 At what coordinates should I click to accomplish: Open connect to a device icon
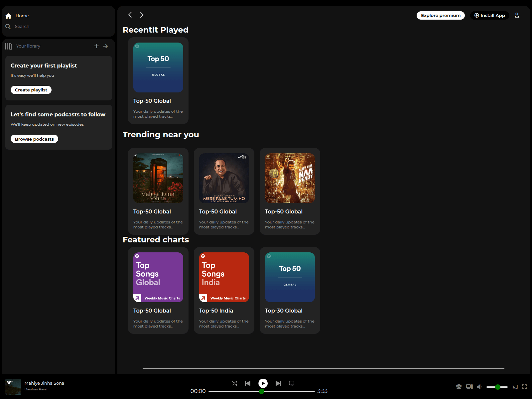[x=469, y=387]
